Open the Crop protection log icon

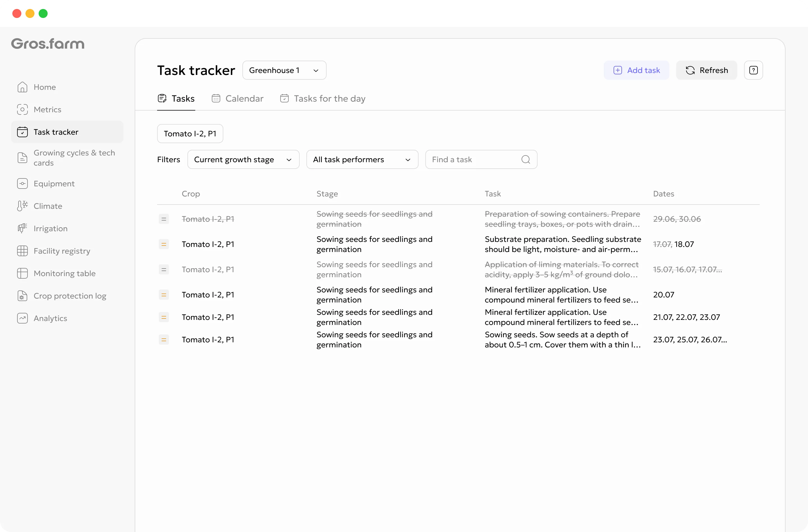[22, 296]
